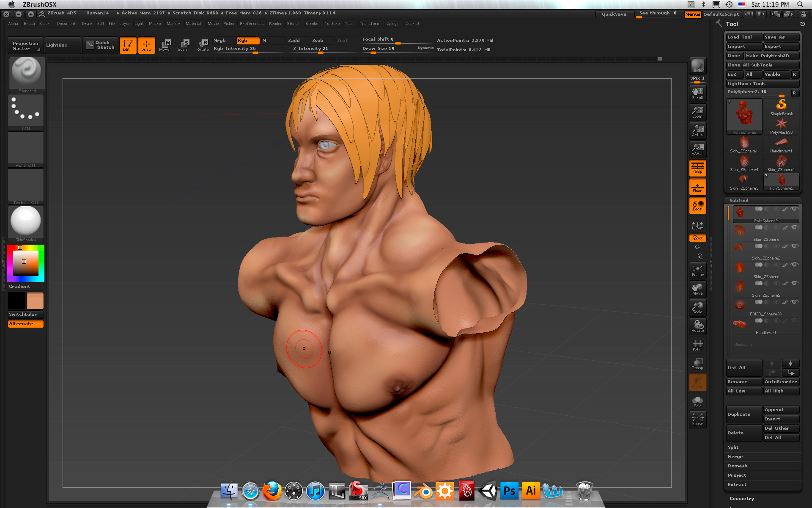Click the Duplicate subtool button

coord(744,414)
